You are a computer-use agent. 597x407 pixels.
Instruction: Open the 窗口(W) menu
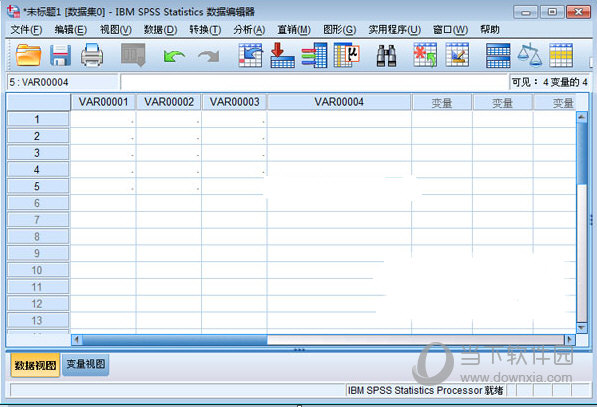pos(450,29)
